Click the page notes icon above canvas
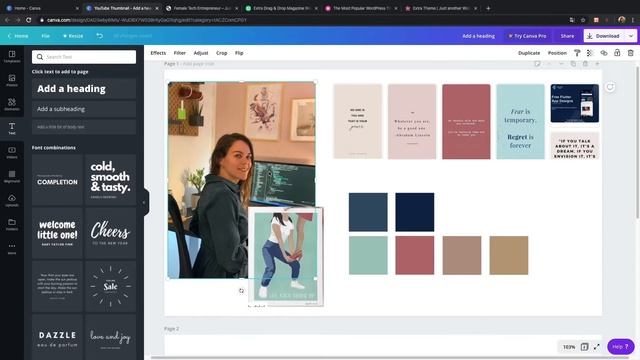 (537, 64)
